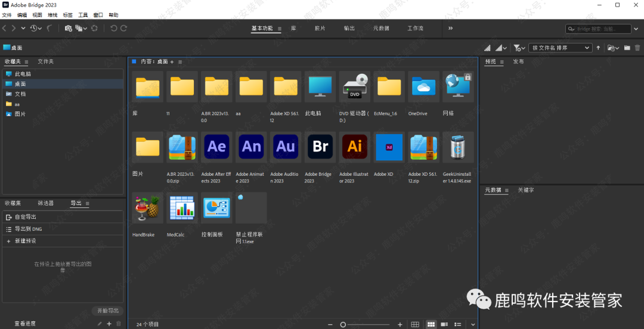Open the sort by filename dropdown
Viewport: 644px width, 329px height.
click(561, 48)
